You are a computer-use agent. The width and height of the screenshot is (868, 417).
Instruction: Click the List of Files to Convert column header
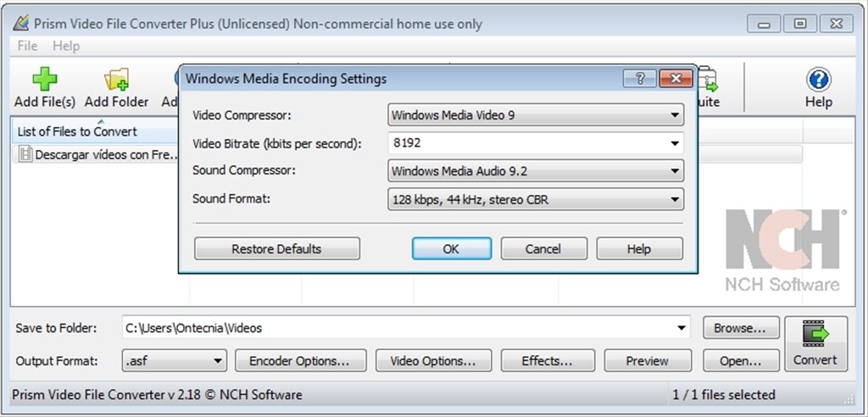click(x=95, y=132)
